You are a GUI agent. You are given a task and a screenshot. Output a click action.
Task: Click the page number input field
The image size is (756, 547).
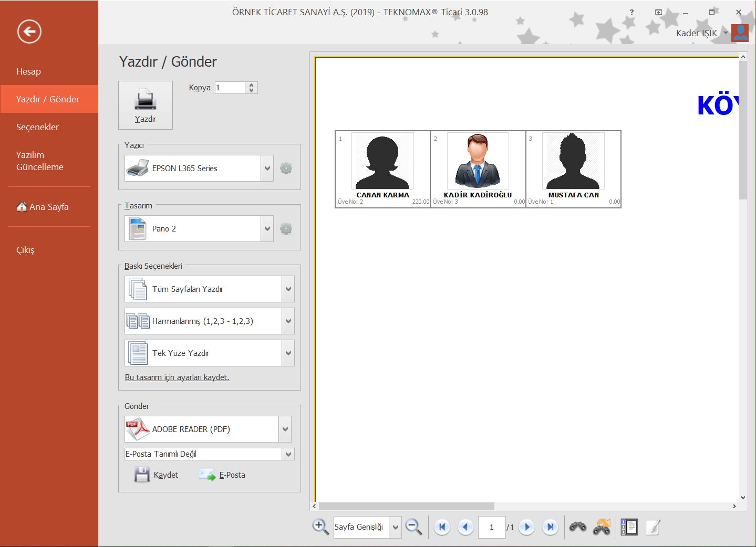click(x=491, y=527)
